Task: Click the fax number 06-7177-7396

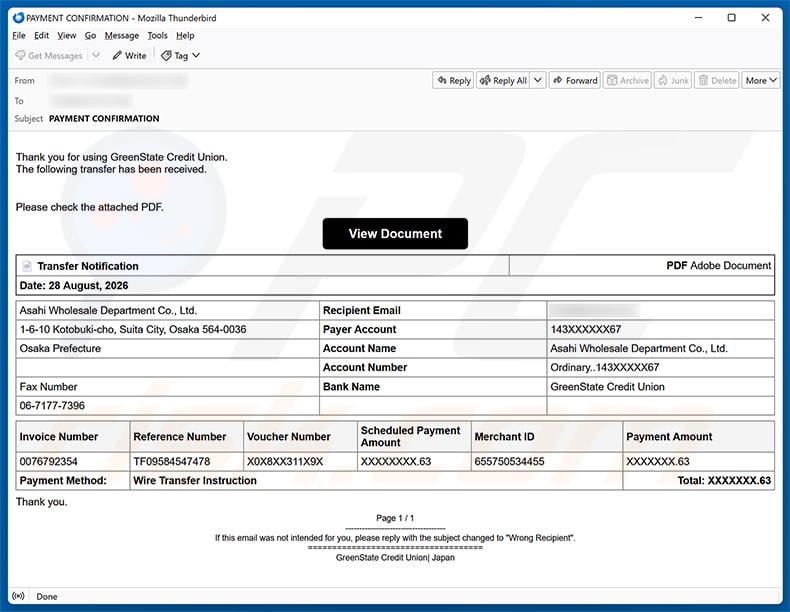Action: tap(52, 405)
